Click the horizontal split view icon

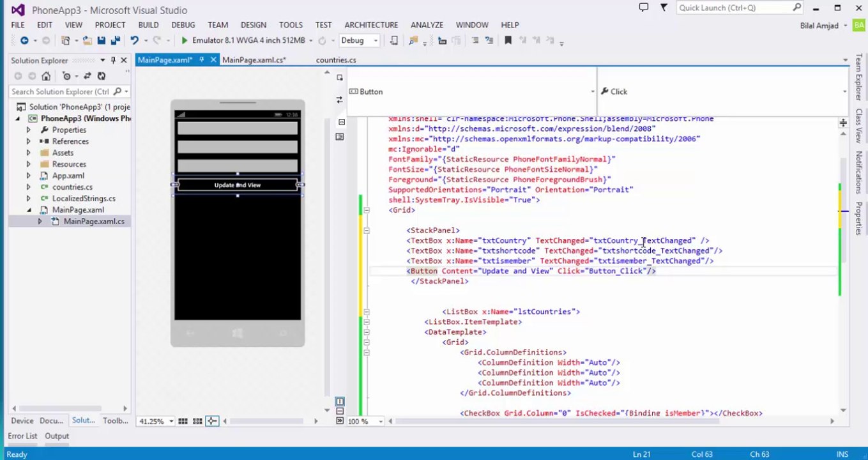[x=340, y=411]
